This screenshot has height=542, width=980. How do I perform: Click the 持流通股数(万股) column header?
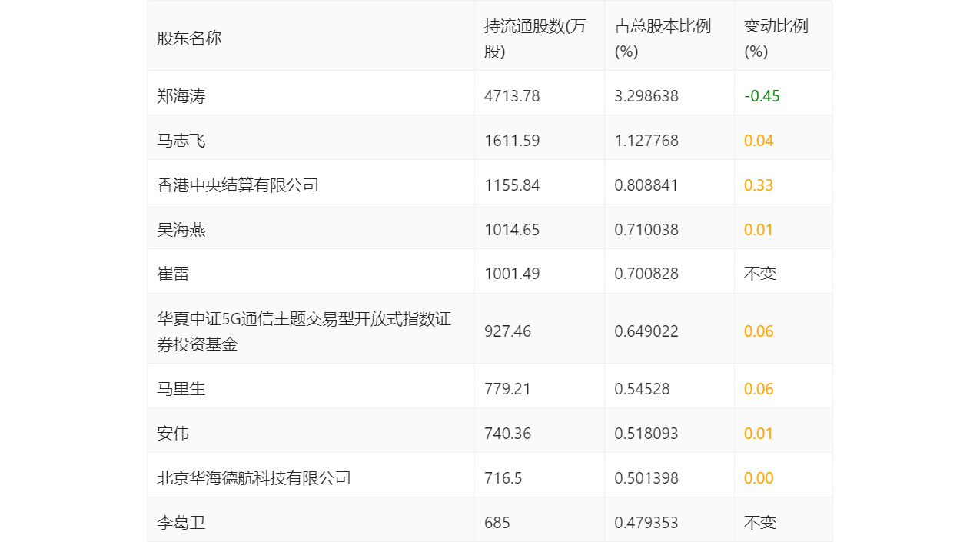535,38
